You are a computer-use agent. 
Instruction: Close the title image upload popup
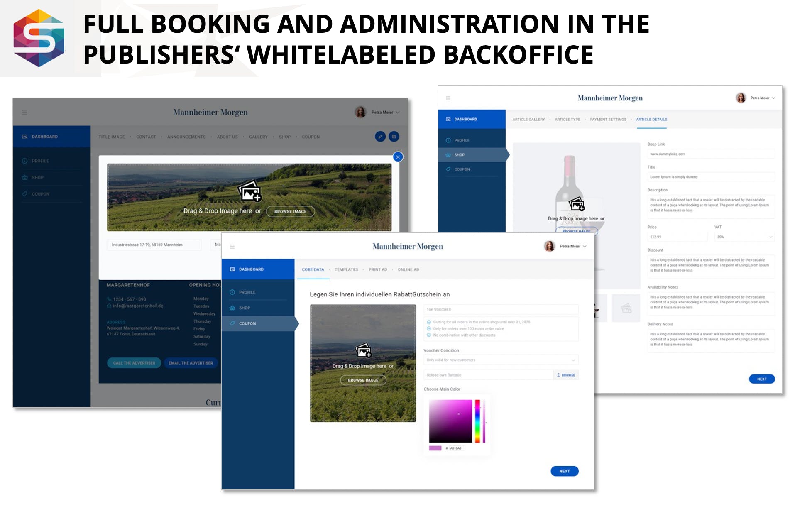(398, 157)
